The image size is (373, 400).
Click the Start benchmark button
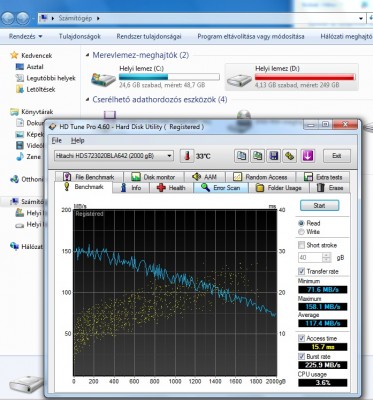point(319,205)
